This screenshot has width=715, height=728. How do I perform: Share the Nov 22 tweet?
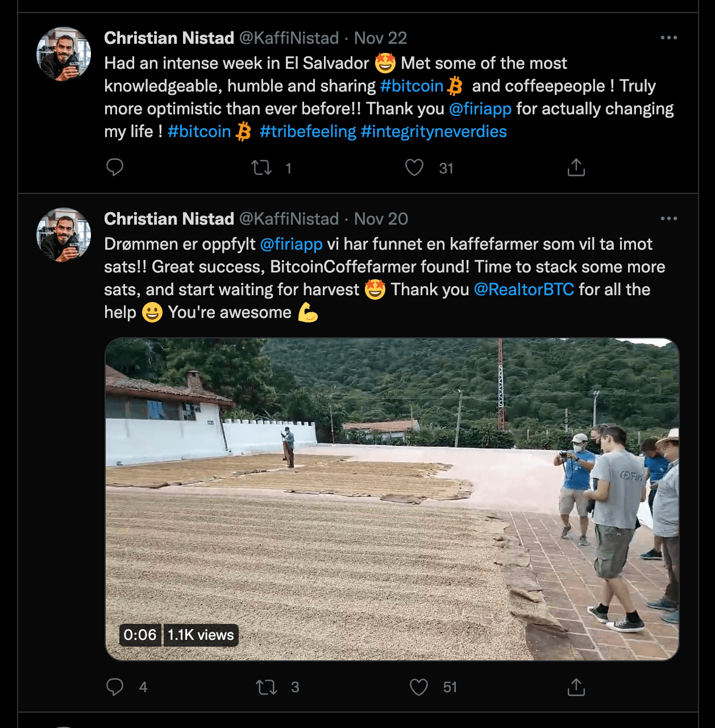pyautogui.click(x=576, y=168)
